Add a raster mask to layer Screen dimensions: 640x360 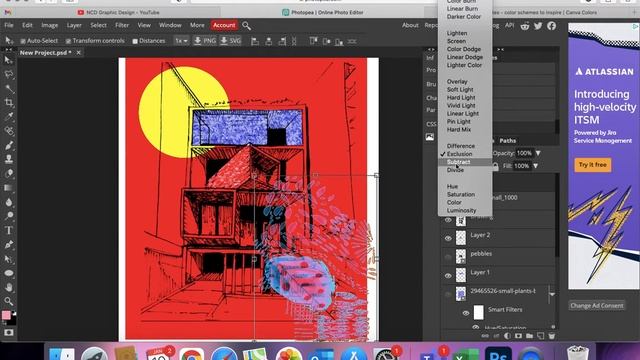click(518, 336)
